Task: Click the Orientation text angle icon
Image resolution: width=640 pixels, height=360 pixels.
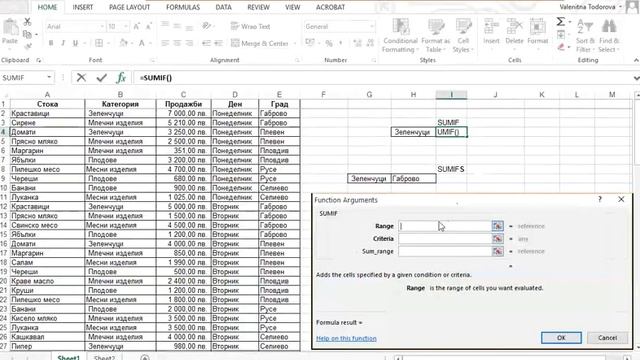Action: pos(206,26)
